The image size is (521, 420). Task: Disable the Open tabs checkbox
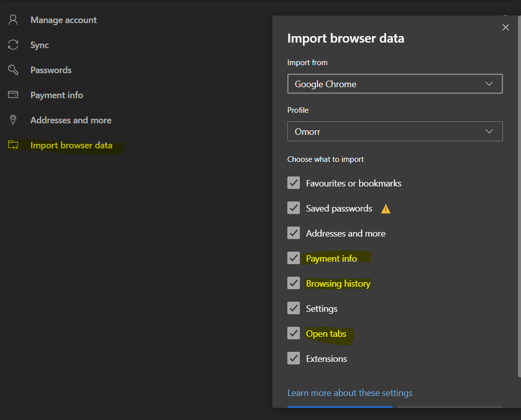[x=294, y=333]
